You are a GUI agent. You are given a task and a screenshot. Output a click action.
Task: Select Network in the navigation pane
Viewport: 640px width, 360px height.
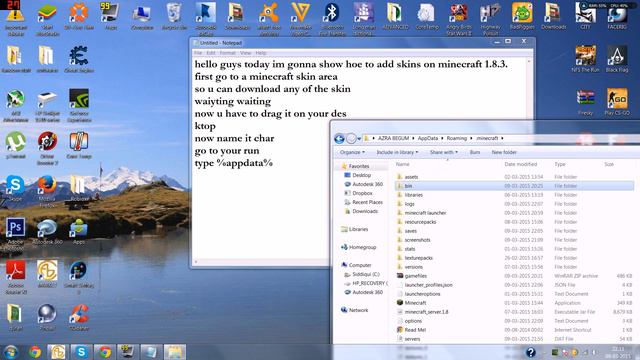coord(358,310)
